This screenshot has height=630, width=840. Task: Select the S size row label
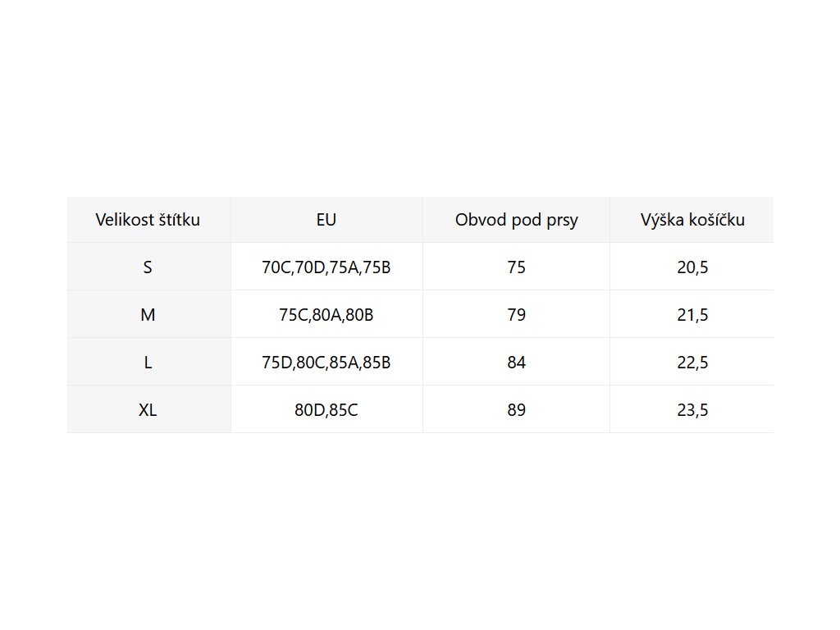pyautogui.click(x=148, y=267)
